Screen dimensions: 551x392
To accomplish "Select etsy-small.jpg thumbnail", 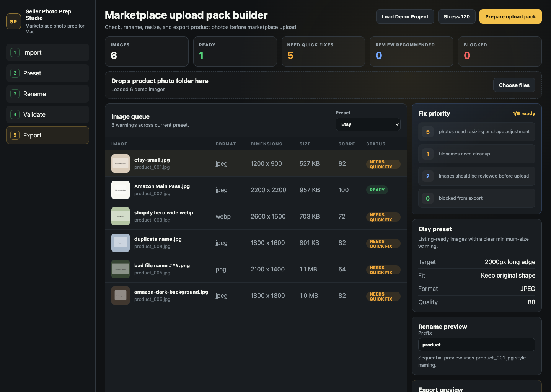I will [121, 163].
